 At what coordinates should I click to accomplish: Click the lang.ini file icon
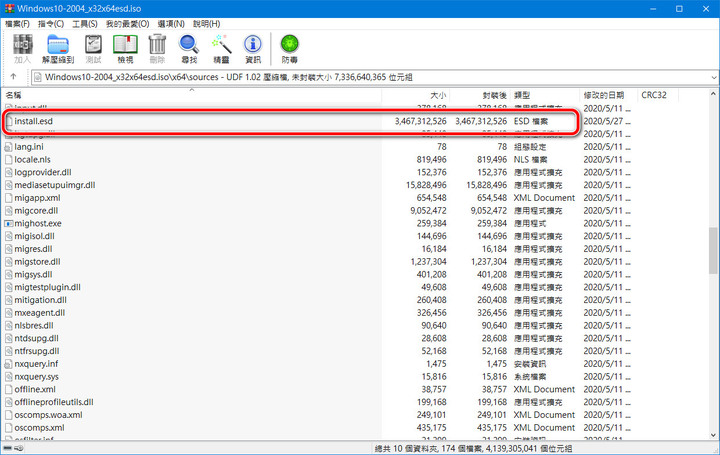[x=8, y=147]
